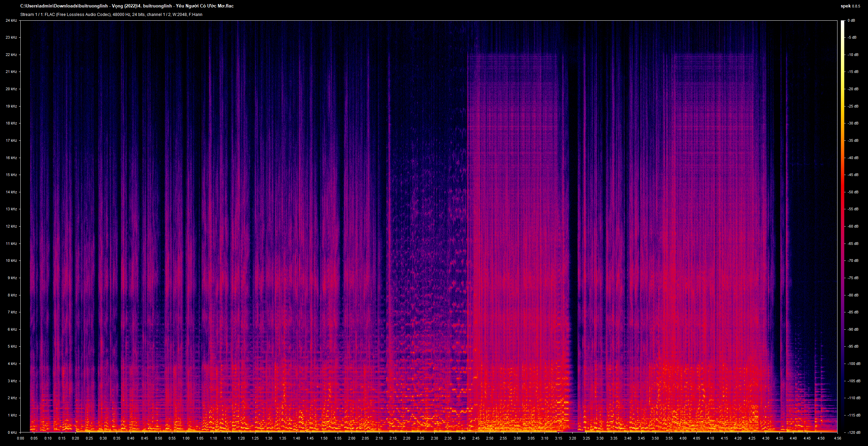Select the '22 kHz' frequency label
868x446 pixels.
(x=11, y=55)
